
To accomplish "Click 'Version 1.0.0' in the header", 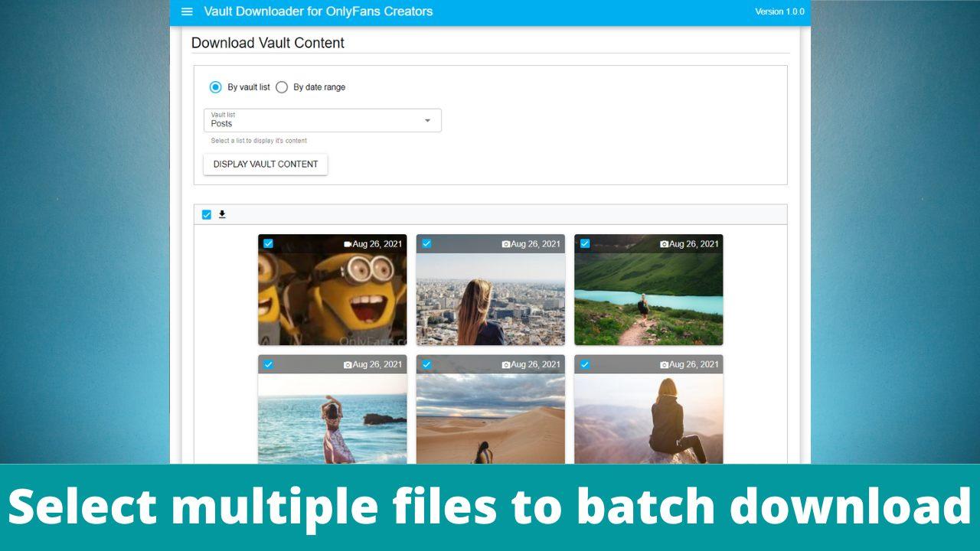I will [x=779, y=11].
